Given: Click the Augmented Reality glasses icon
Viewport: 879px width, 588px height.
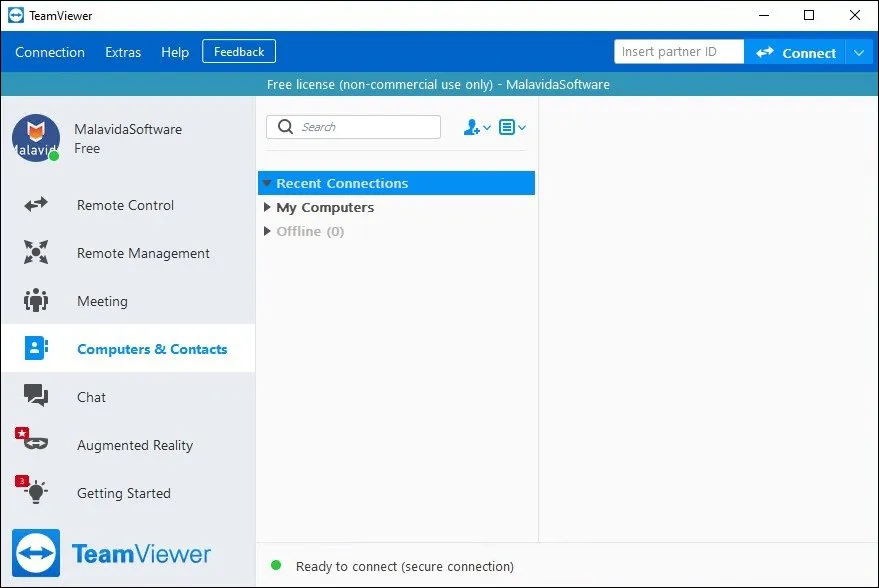Looking at the screenshot, I should point(36,445).
